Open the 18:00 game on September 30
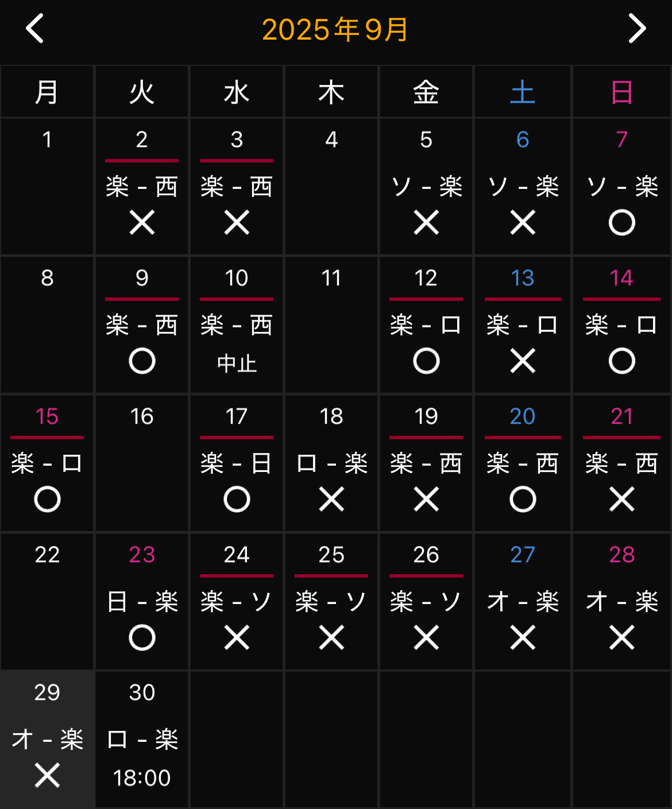This screenshot has height=809, width=672. click(x=142, y=778)
